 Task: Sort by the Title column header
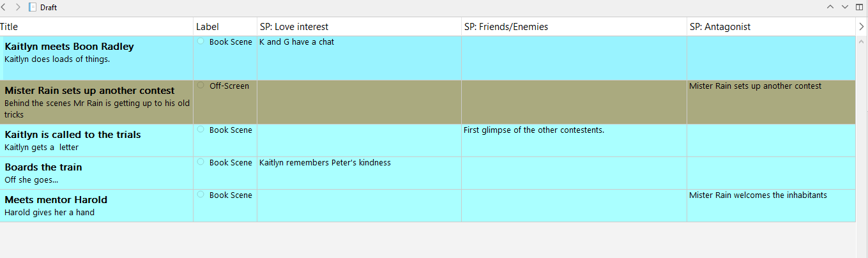(x=9, y=27)
